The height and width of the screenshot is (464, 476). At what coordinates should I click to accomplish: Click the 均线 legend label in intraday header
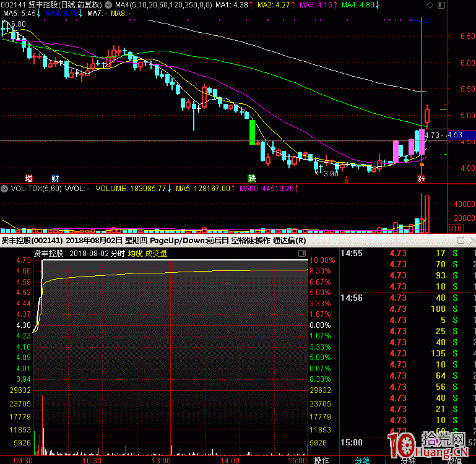pos(135,253)
